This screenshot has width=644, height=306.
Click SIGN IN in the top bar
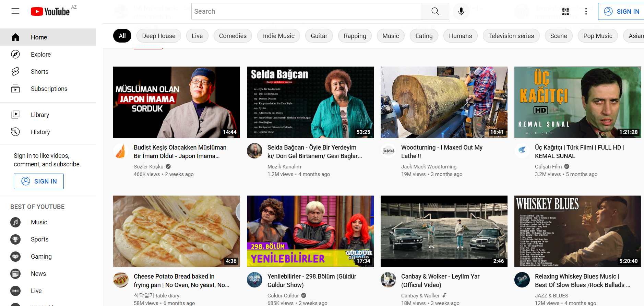621,11
